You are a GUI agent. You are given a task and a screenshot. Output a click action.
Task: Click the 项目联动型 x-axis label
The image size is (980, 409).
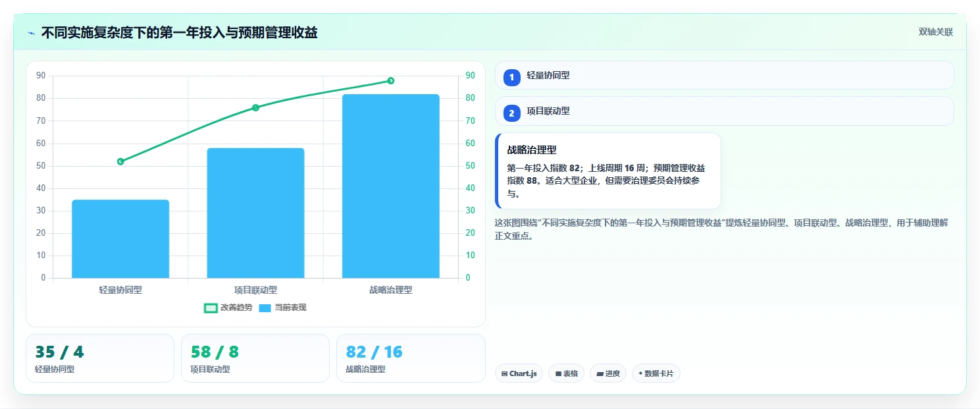(x=255, y=290)
